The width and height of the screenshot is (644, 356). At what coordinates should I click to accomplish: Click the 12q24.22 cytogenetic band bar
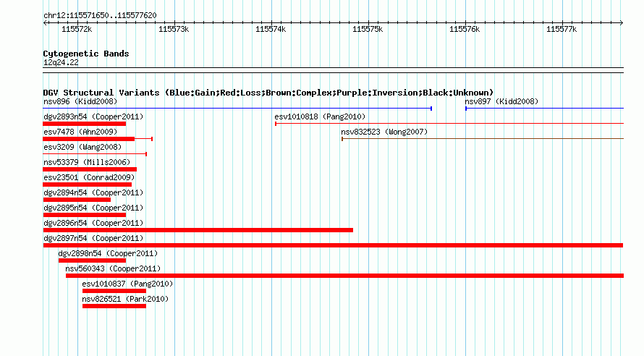point(333,70)
